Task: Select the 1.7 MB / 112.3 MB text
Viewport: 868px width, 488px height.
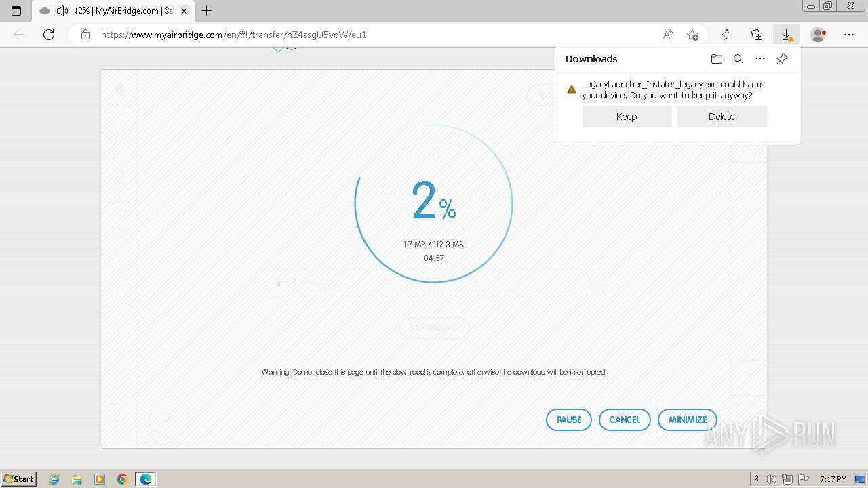Action: (x=433, y=244)
